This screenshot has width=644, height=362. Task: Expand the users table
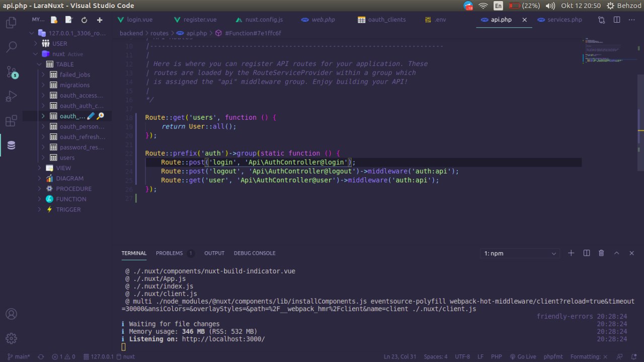43,158
